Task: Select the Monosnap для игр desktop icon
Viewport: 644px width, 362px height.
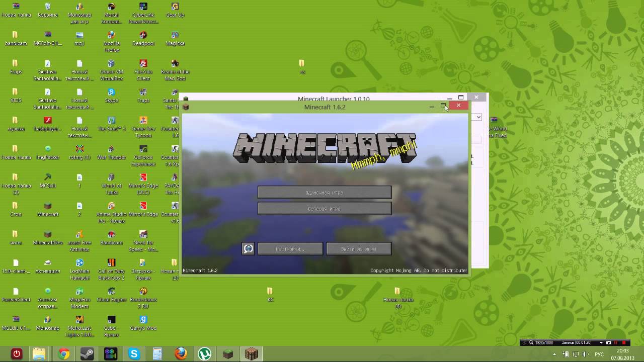Action: click(79, 14)
